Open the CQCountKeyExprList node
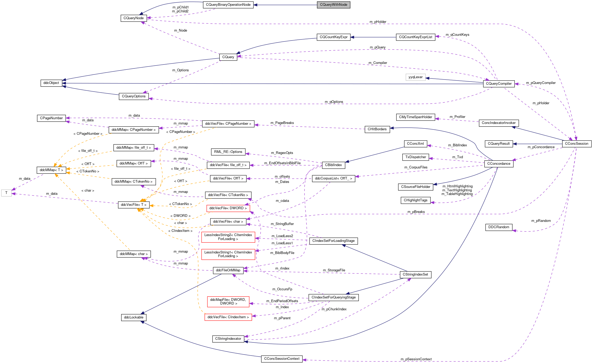This screenshot has width=593, height=364. (x=415, y=37)
